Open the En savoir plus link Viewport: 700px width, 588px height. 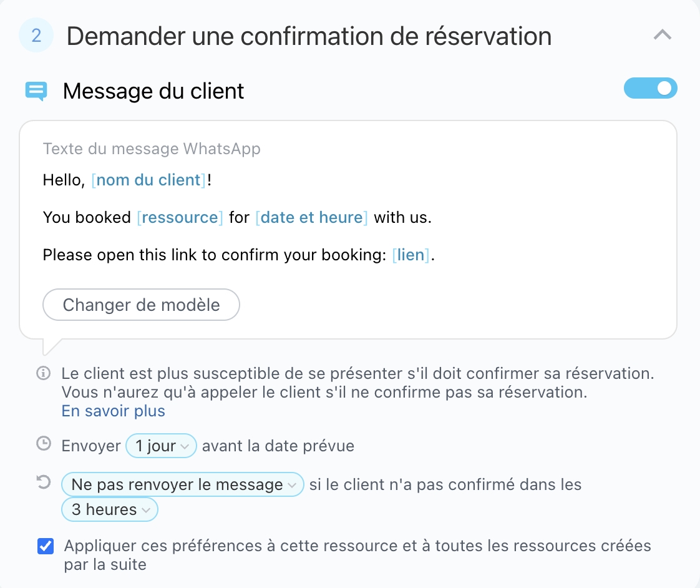click(x=113, y=411)
